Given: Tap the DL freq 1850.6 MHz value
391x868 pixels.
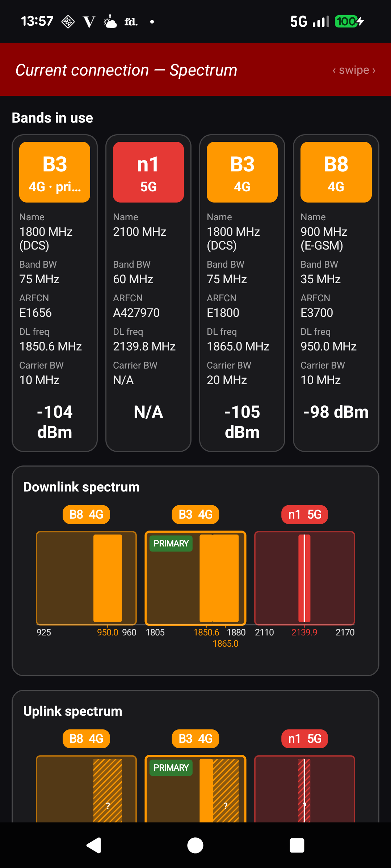Looking at the screenshot, I should (x=50, y=346).
